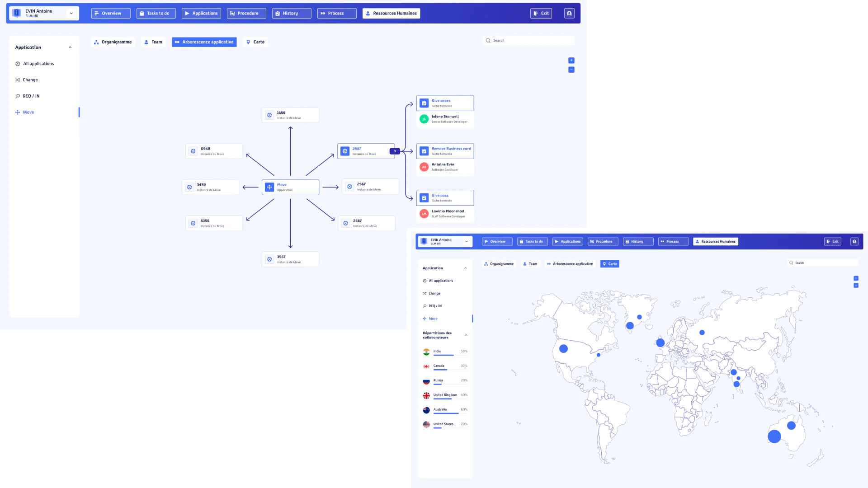Viewport: 868px width, 488px height.
Task: Open REQ / IN from the sidebar
Action: [30, 96]
